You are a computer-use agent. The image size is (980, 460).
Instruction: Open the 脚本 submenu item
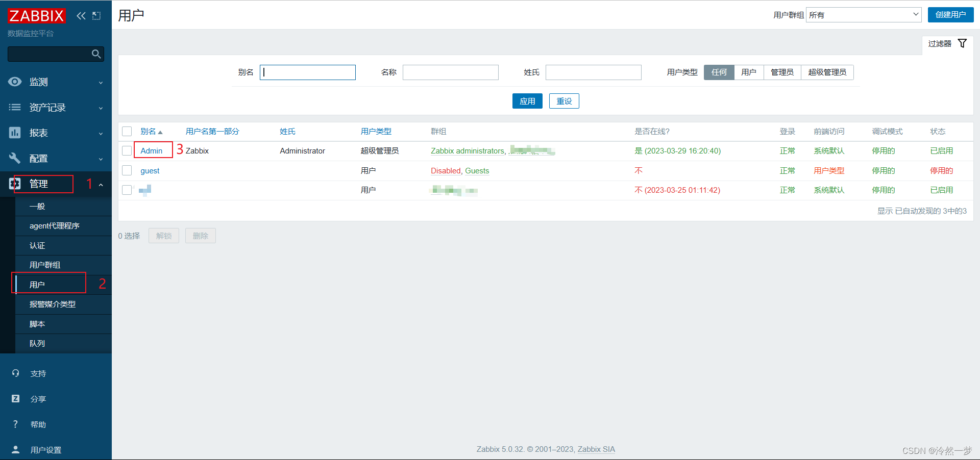click(x=63, y=324)
